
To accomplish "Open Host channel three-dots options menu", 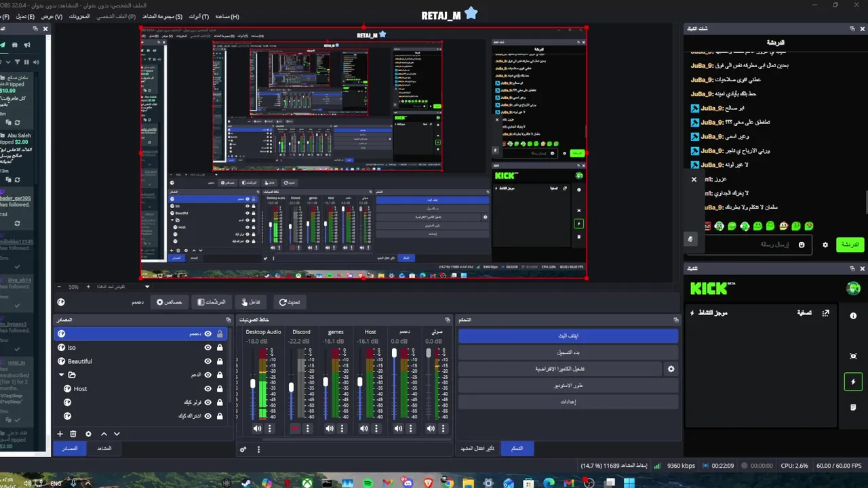I will [376, 428].
